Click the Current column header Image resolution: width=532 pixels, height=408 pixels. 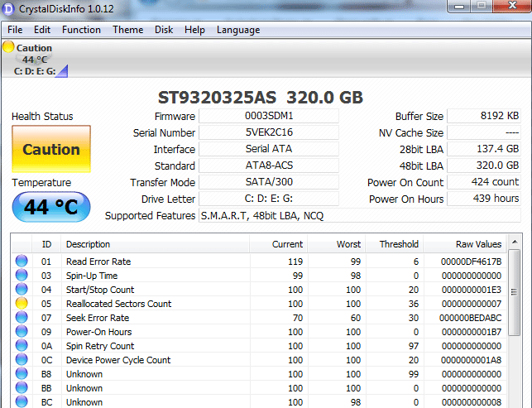279,244
